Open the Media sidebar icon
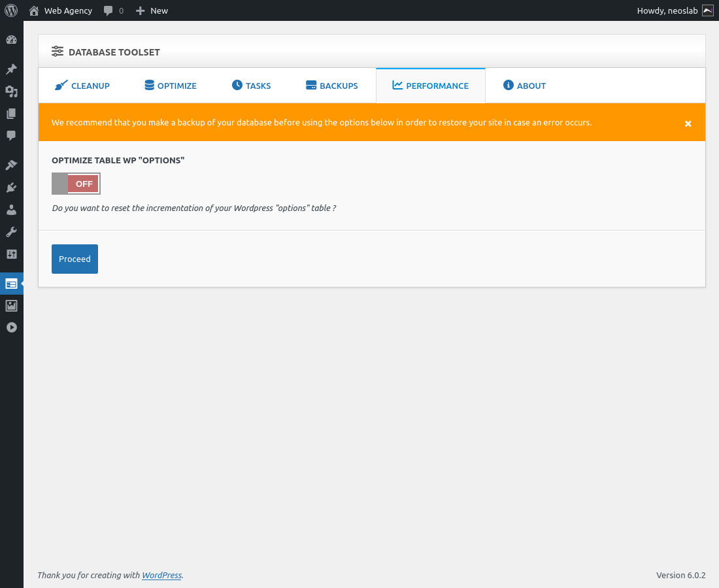The image size is (719, 588). pyautogui.click(x=12, y=91)
